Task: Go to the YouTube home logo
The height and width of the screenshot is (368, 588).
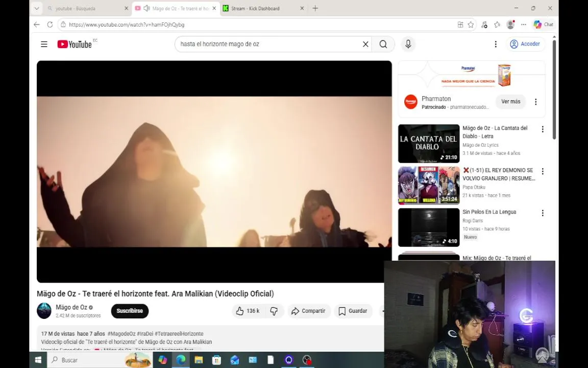Action: pyautogui.click(x=74, y=44)
